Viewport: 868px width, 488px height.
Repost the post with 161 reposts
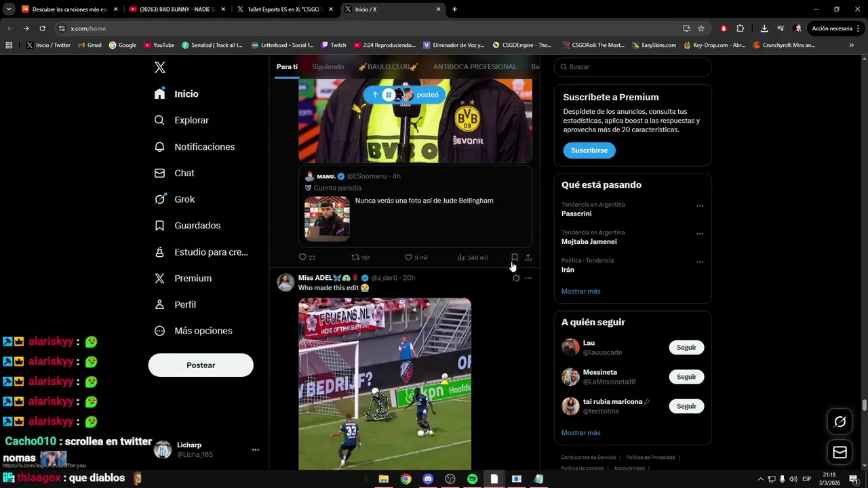(360, 258)
